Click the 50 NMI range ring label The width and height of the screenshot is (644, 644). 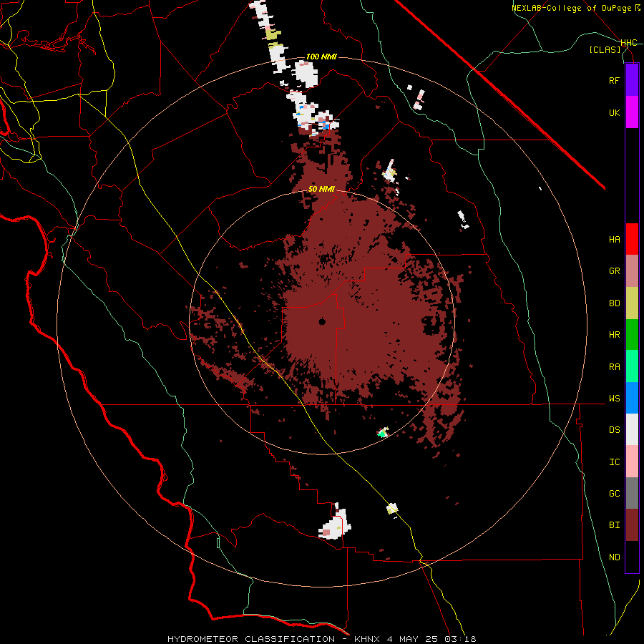321,190
